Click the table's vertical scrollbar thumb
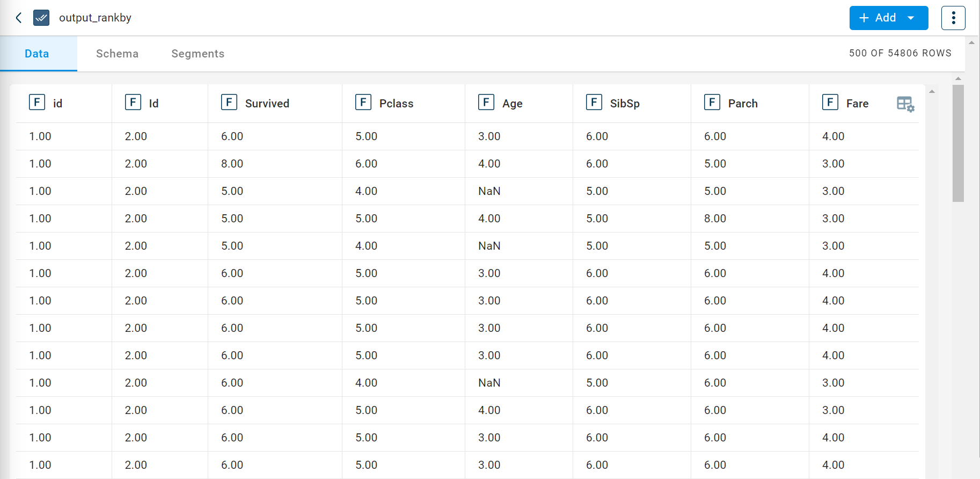Screen dimensions: 980x479 click(958, 143)
